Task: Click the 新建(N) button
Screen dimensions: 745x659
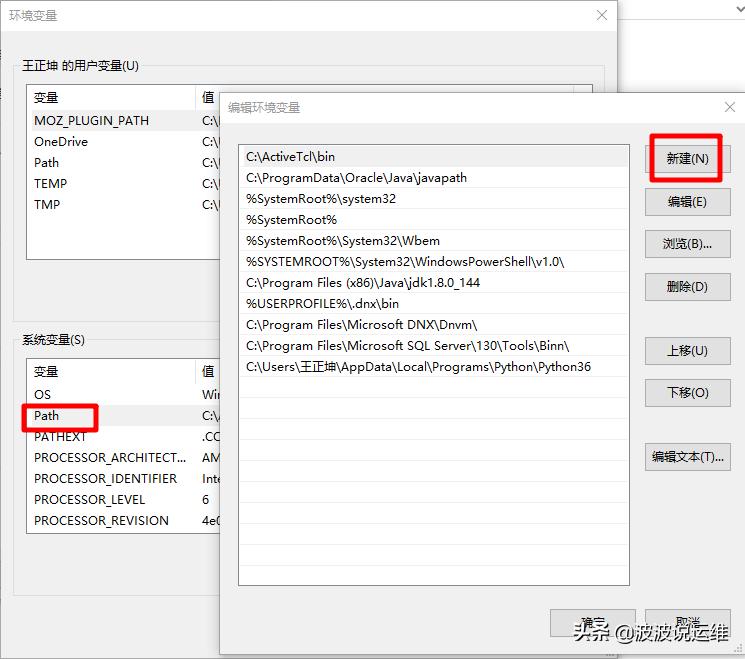Action: [x=688, y=159]
